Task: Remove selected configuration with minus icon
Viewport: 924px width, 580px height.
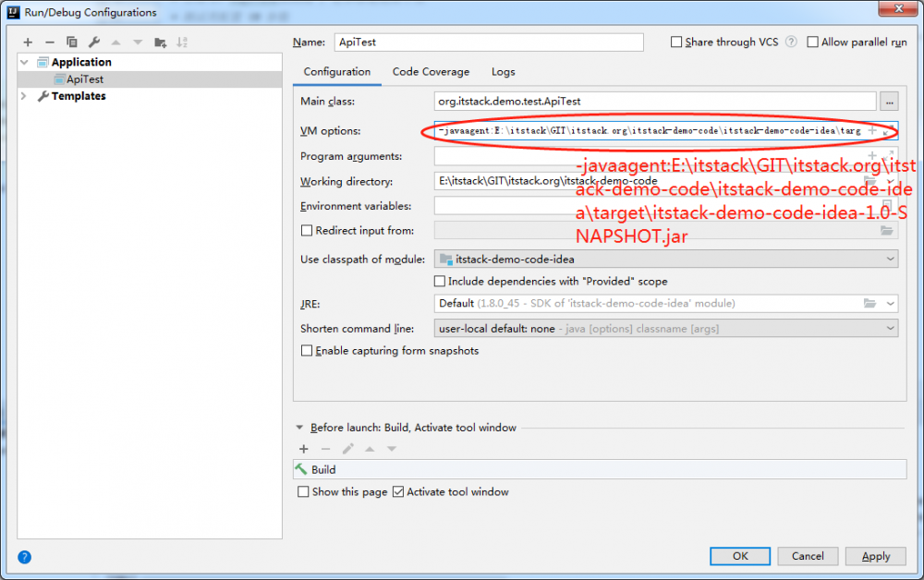Action: point(50,42)
